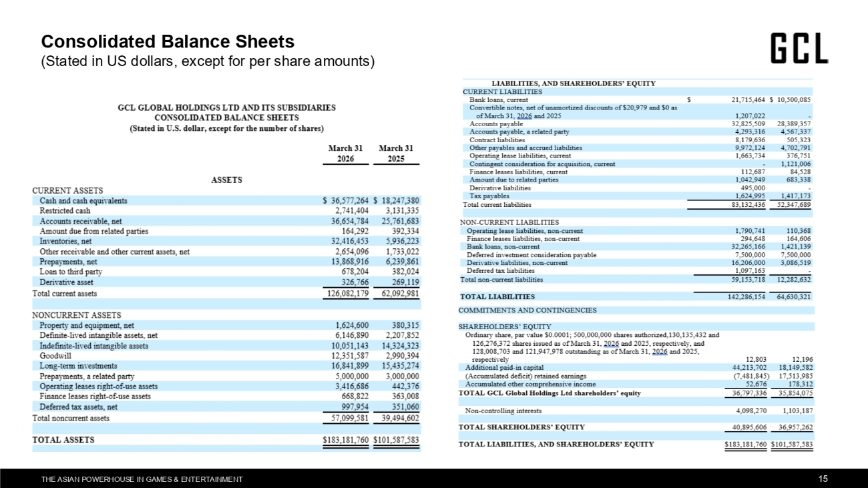Click the "Contract liabilities" row label
The image size is (868, 488).
click(497, 140)
